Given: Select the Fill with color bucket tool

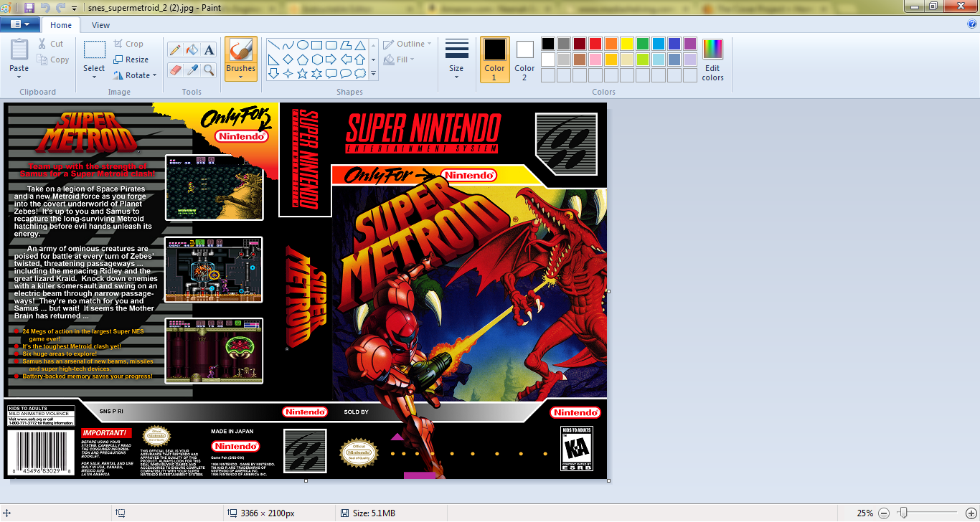Looking at the screenshot, I should (x=192, y=50).
